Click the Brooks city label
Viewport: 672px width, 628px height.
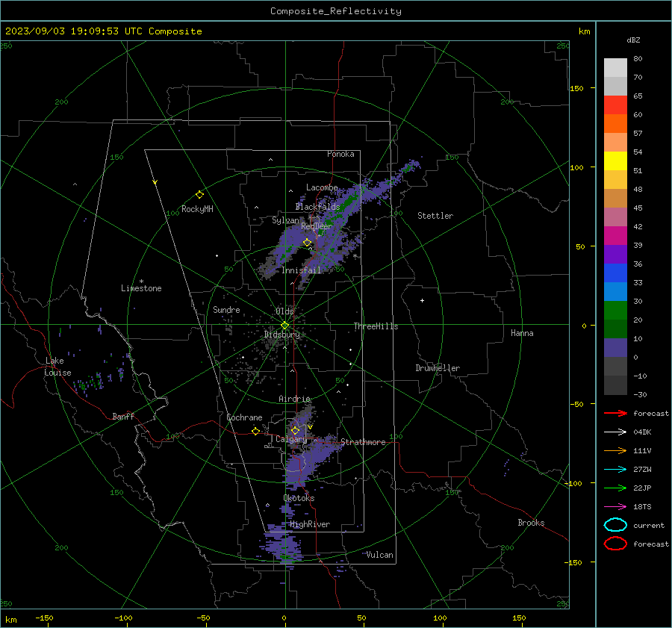click(x=531, y=523)
